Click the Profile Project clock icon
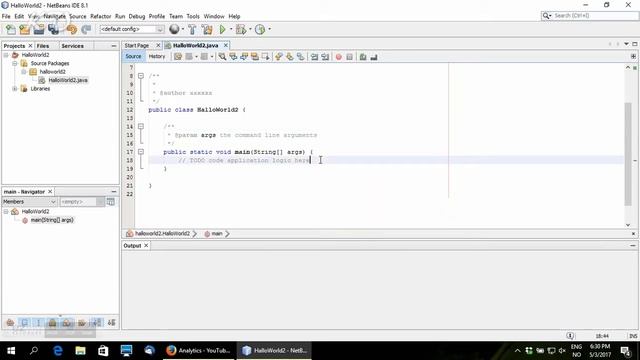Screen dimensions: 640x360 (x=260, y=29)
